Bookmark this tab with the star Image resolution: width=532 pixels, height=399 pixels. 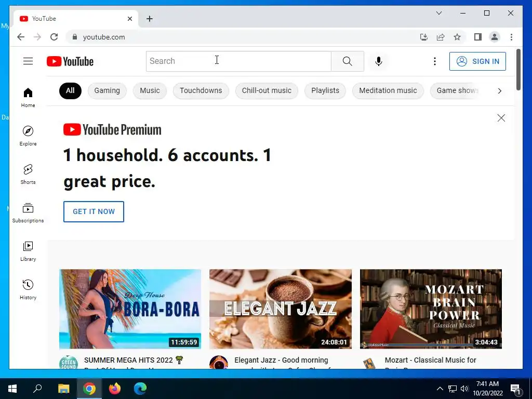click(457, 37)
